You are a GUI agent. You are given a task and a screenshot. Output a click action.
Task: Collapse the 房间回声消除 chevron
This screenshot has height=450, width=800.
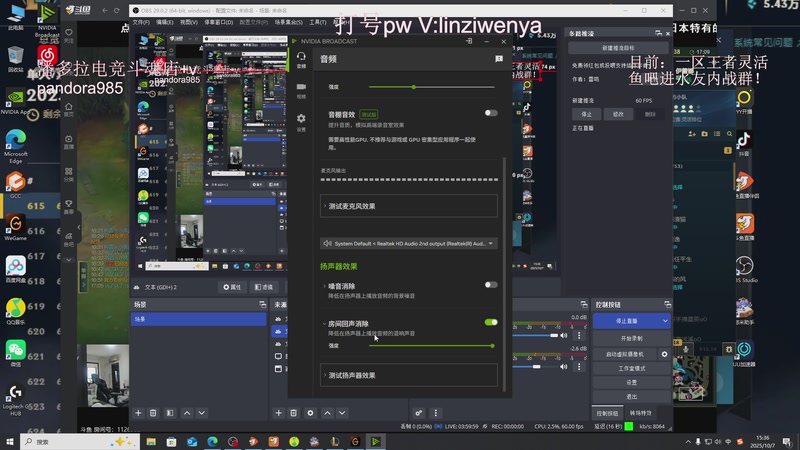(324, 323)
